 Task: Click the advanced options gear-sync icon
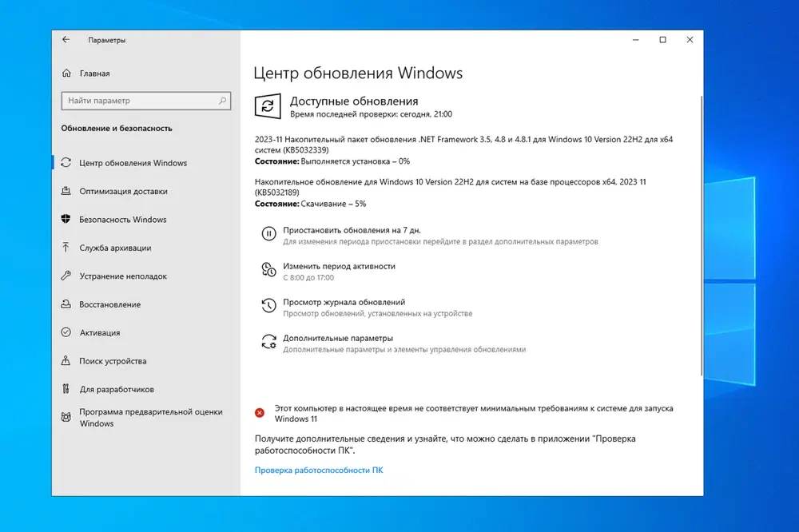pos(268,341)
